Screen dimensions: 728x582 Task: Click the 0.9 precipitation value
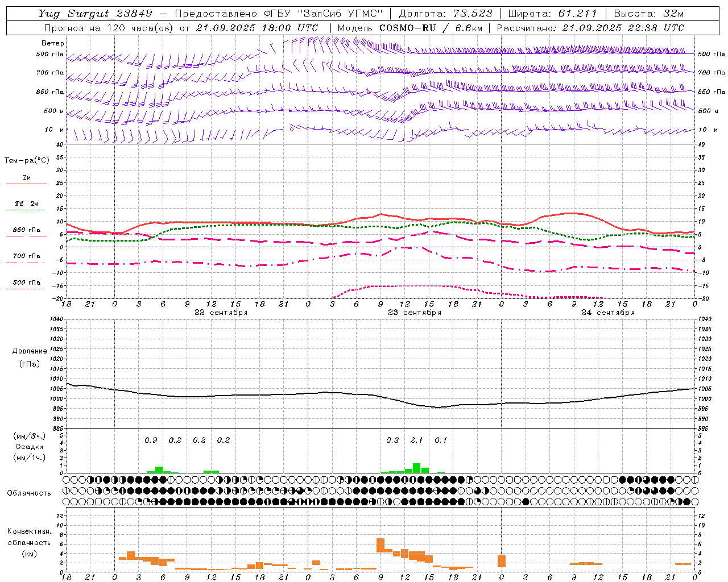click(151, 440)
